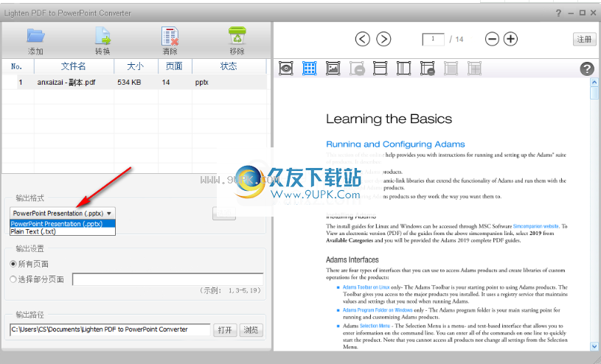601x364 pixels.
Task: Select 所有页面 (all pages) radio button
Action: coord(13,264)
